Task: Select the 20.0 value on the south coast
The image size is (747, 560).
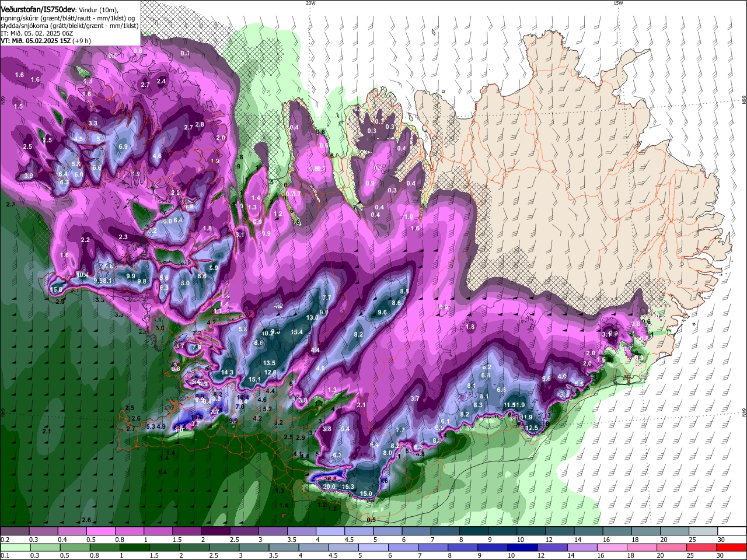Action: tap(329, 487)
